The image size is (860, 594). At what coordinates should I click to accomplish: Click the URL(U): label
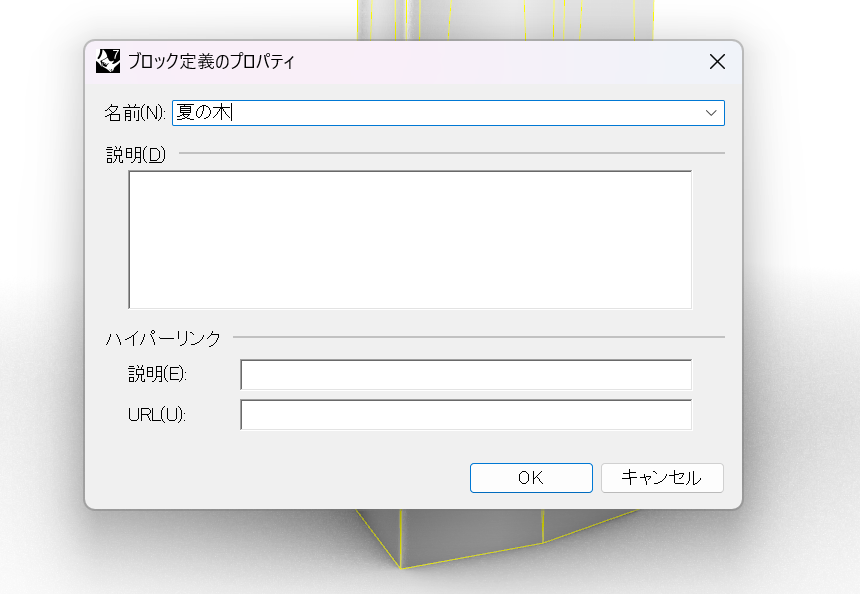[x=157, y=415]
